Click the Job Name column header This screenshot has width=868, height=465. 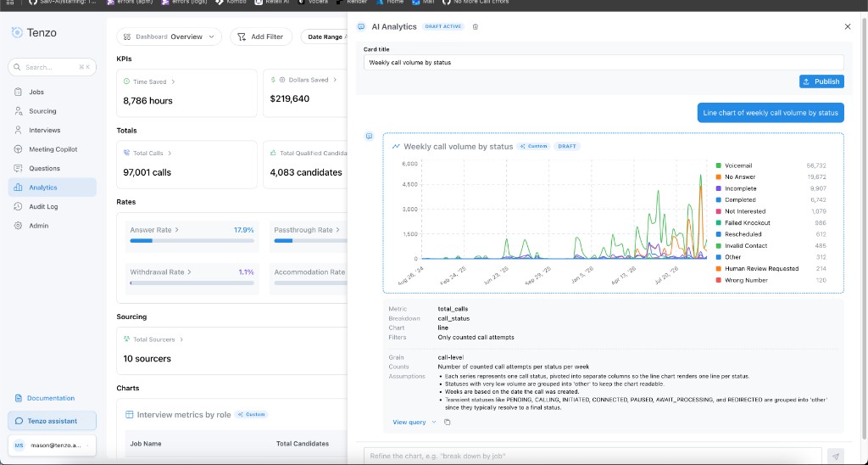146,444
